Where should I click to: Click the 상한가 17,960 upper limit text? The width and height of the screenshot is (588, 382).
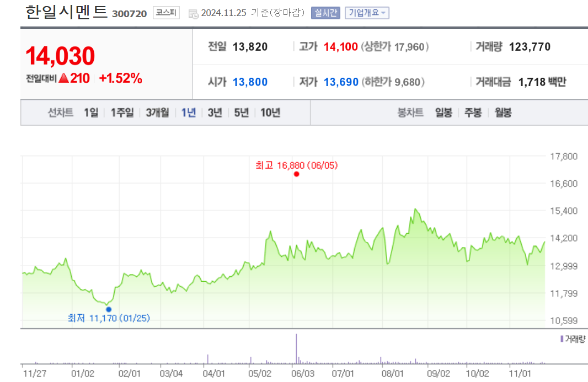395,47
